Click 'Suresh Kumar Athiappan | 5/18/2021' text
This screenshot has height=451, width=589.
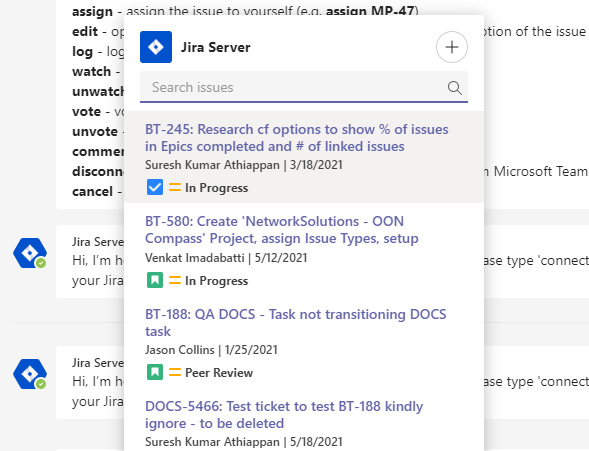tap(244, 442)
